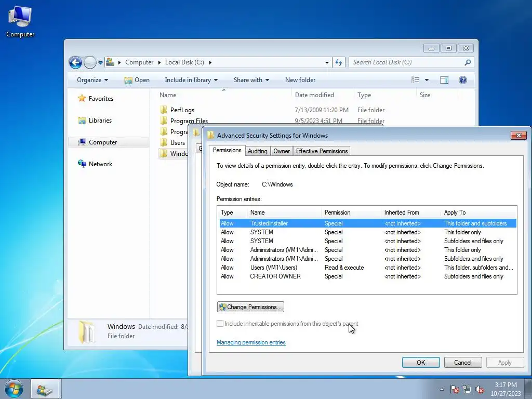The height and width of the screenshot is (399, 532).
Task: Switch to the Permissions tab
Action: coord(227,150)
